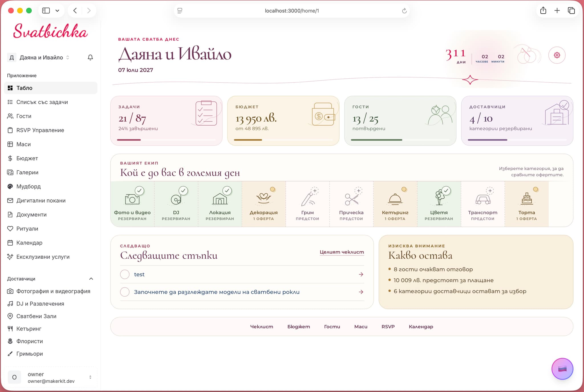This screenshot has width=584, height=392.
Task: Open Флористи in vendors sidebar
Action: [51, 341]
